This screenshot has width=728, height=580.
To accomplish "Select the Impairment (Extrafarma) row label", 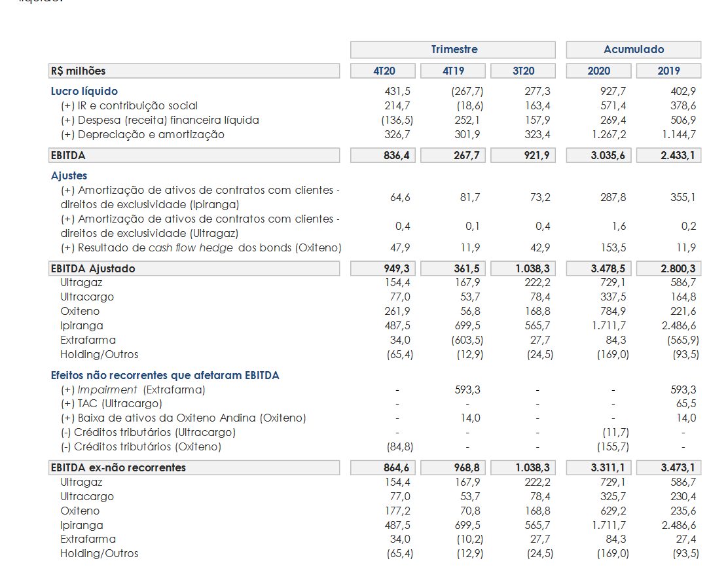I will pyautogui.click(x=133, y=390).
